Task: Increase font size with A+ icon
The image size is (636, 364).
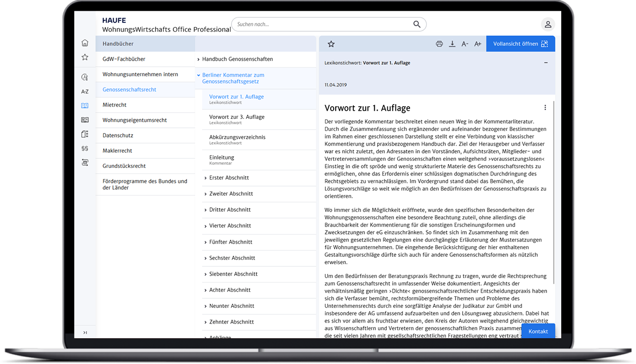Action: (x=478, y=44)
